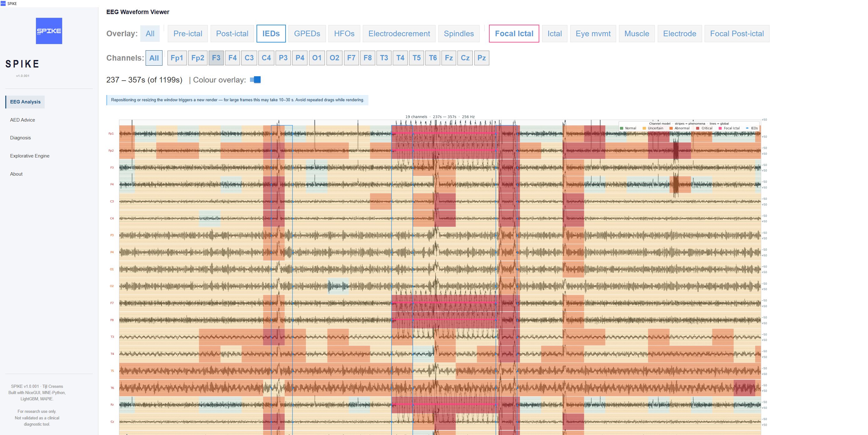Click the O2 trace row label
Viewport: 868px width, 435px height.
[112, 286]
